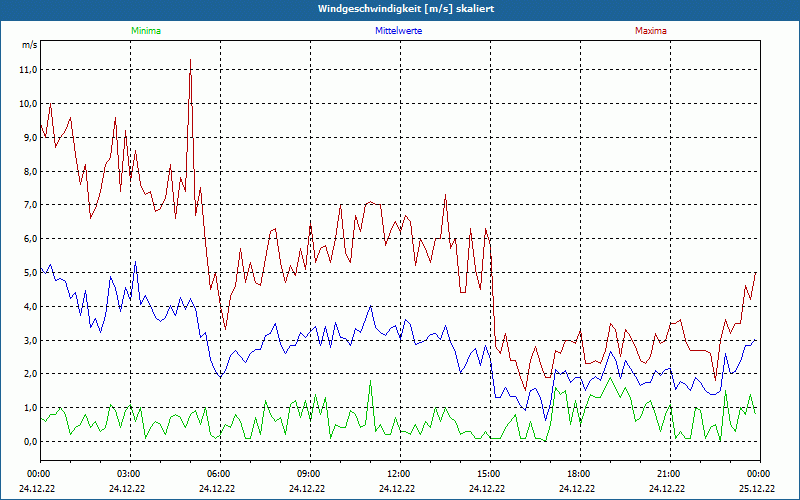
Task: Click the '25.12.22' date label
Action: pyautogui.click(x=757, y=488)
